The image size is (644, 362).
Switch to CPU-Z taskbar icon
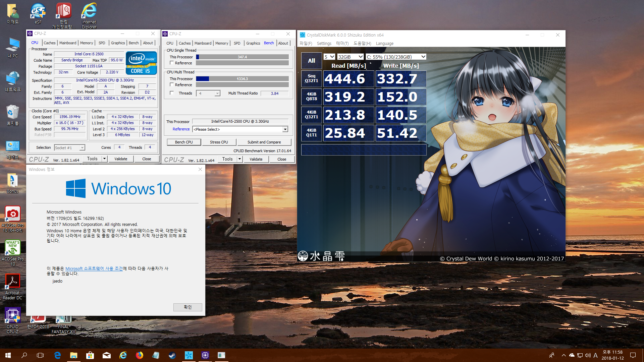coord(205,355)
